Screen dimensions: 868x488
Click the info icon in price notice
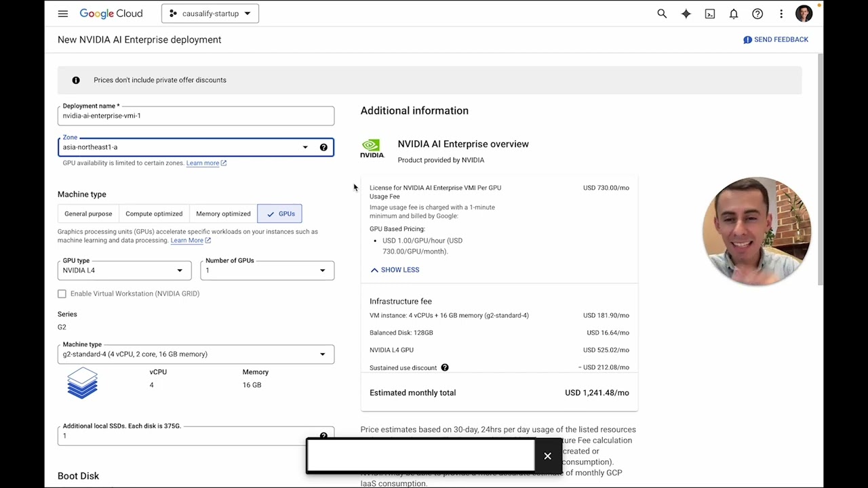click(76, 80)
